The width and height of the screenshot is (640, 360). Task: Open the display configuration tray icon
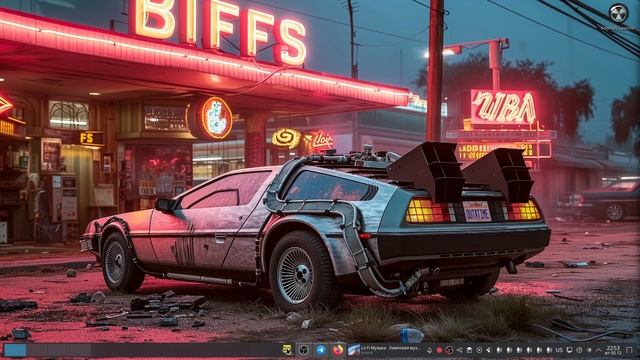coord(569,350)
